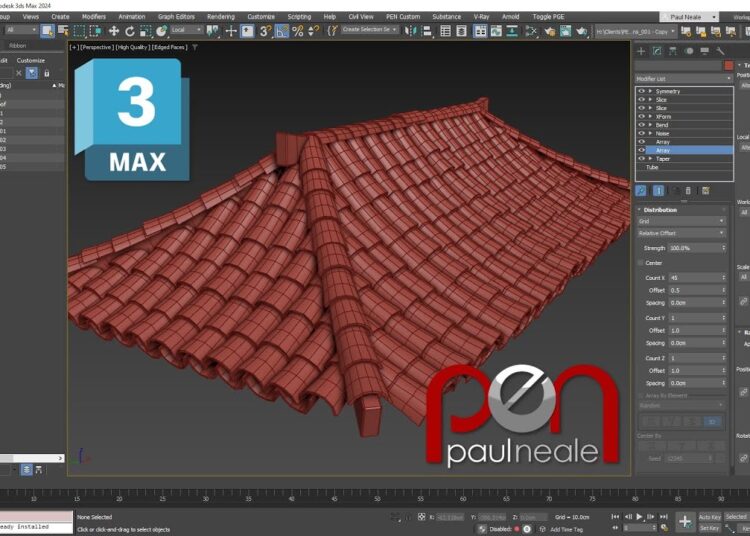Viewport: 750px width, 536px height.
Task: Remove modifier with trash icon
Action: tap(688, 191)
